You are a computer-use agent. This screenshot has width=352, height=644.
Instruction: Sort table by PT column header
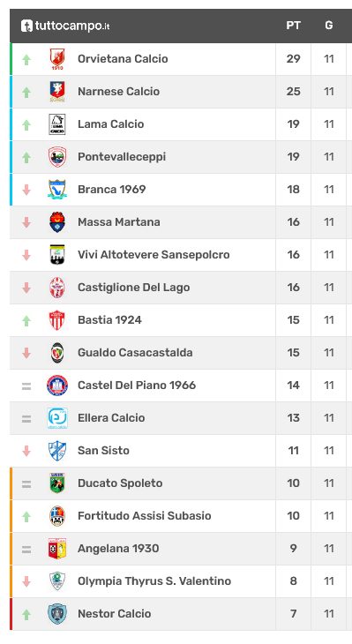(293, 26)
